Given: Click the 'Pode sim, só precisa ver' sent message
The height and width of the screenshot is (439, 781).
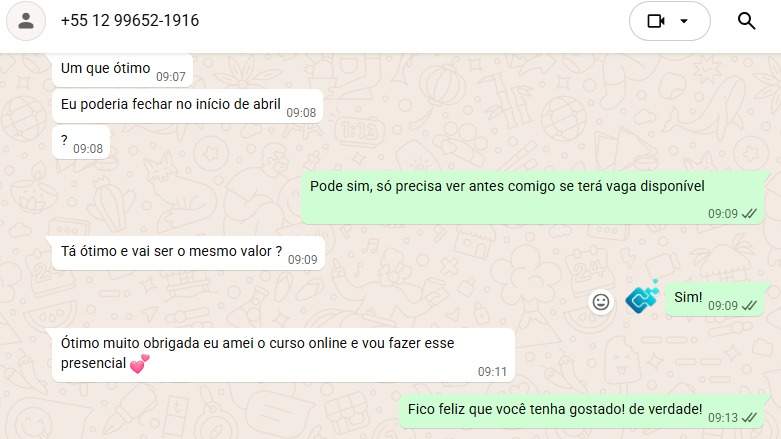Looking at the screenshot, I should (x=532, y=198).
